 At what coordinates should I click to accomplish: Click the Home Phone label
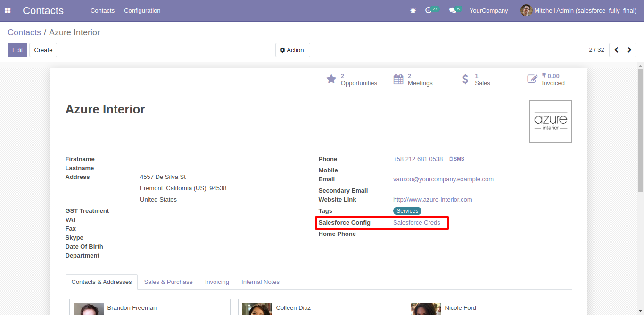click(337, 234)
